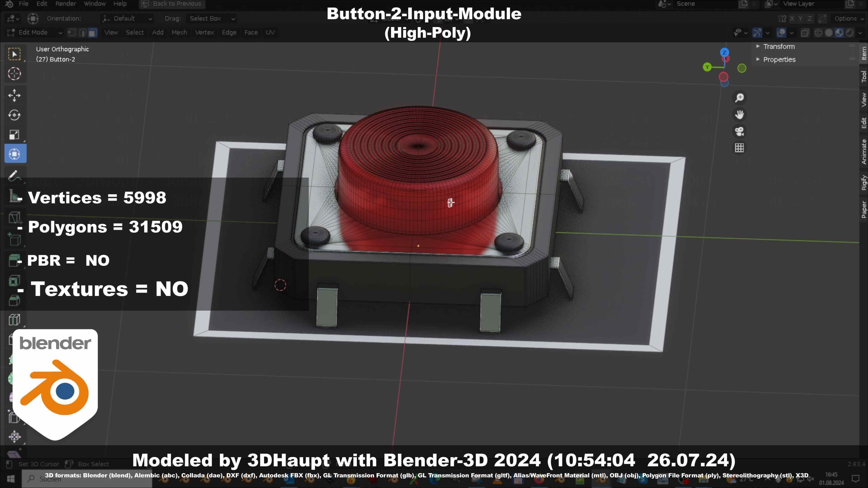Expand the Properties panel
This screenshot has height=488, width=868.
(x=779, y=60)
